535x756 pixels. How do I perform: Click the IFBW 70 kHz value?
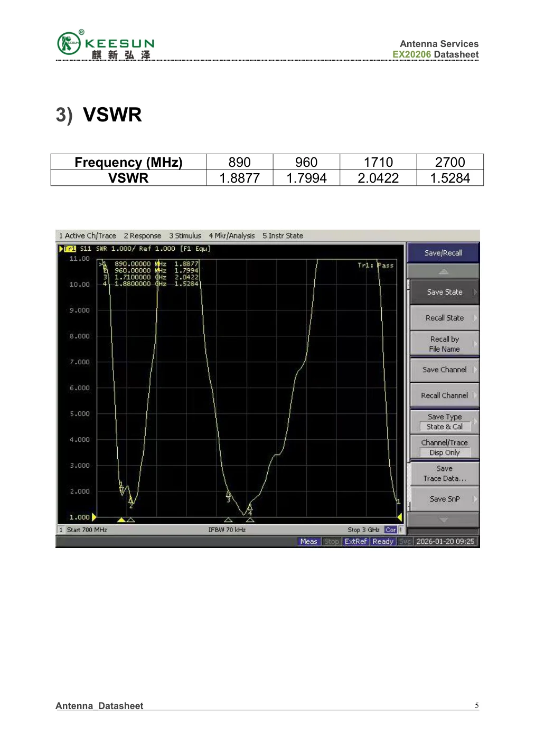(227, 530)
